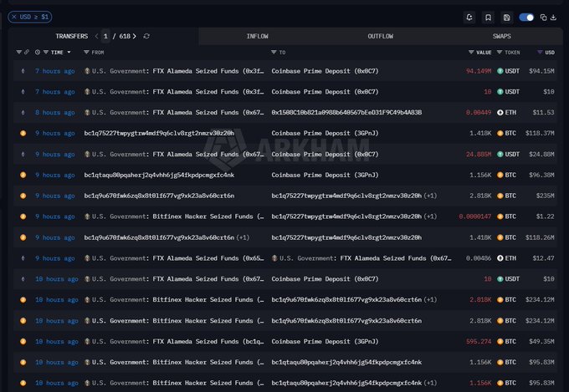The image size is (569, 392).
Task: Click U.S. Government emblem on $11.53 row
Action: click(87, 112)
